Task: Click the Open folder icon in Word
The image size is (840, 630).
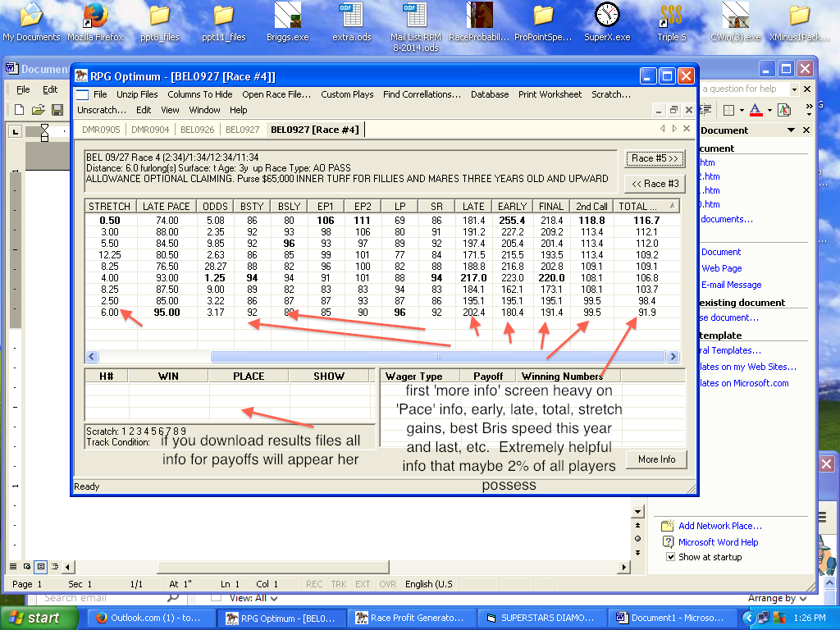Action: pyautogui.click(x=38, y=109)
